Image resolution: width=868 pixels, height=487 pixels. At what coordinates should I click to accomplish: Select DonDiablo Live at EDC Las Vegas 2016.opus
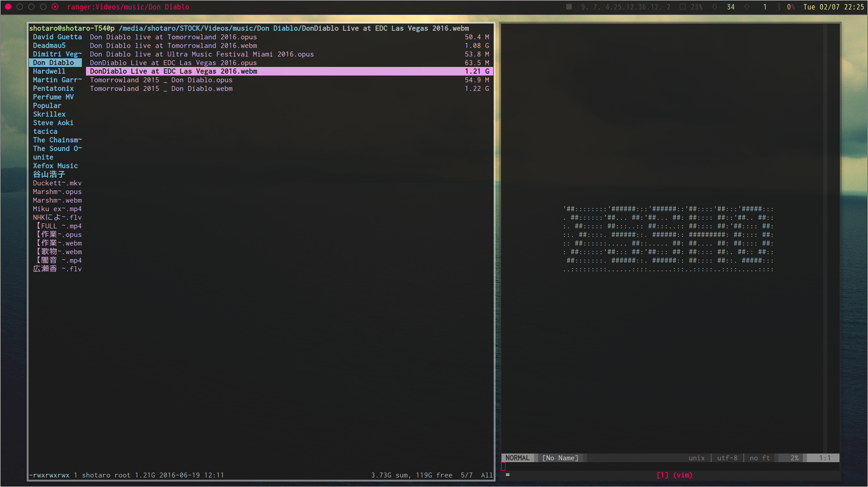(173, 63)
